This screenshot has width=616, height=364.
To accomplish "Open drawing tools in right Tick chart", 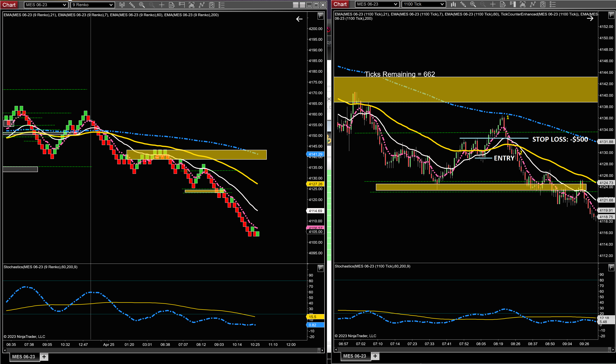I will pyautogui.click(x=463, y=4).
